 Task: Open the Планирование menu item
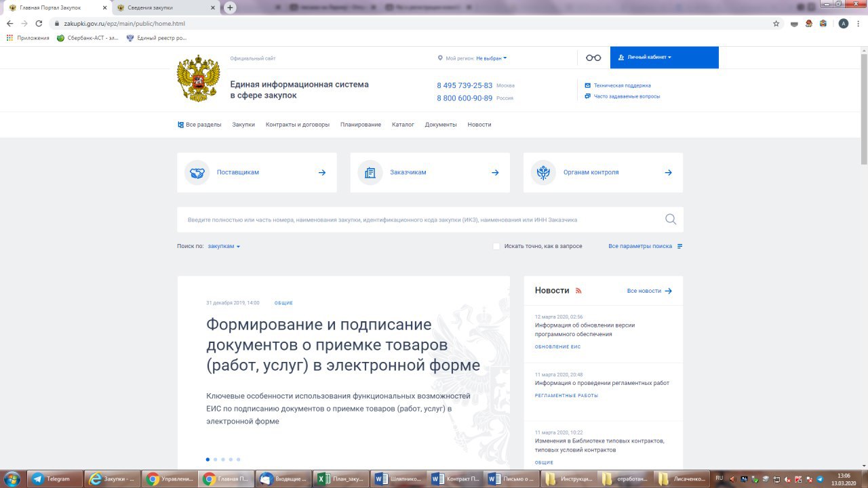[x=361, y=125]
